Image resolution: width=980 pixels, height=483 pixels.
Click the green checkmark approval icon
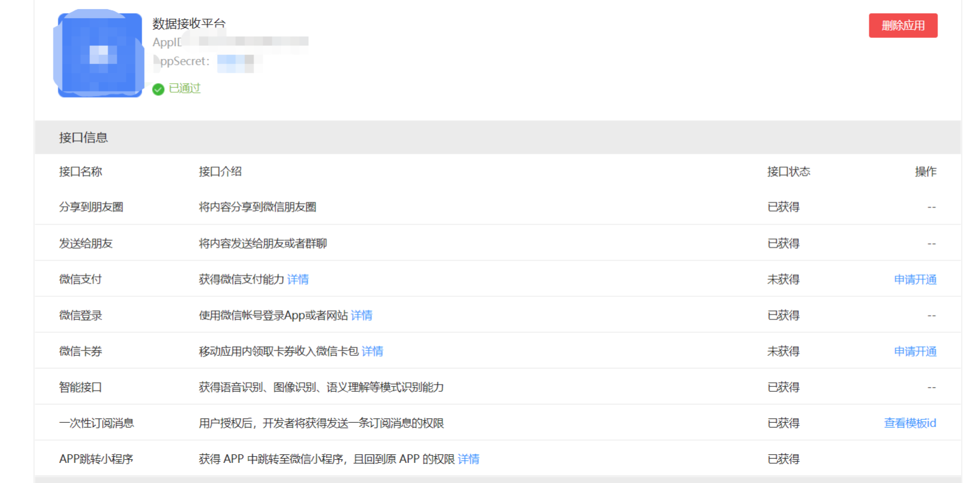(158, 89)
